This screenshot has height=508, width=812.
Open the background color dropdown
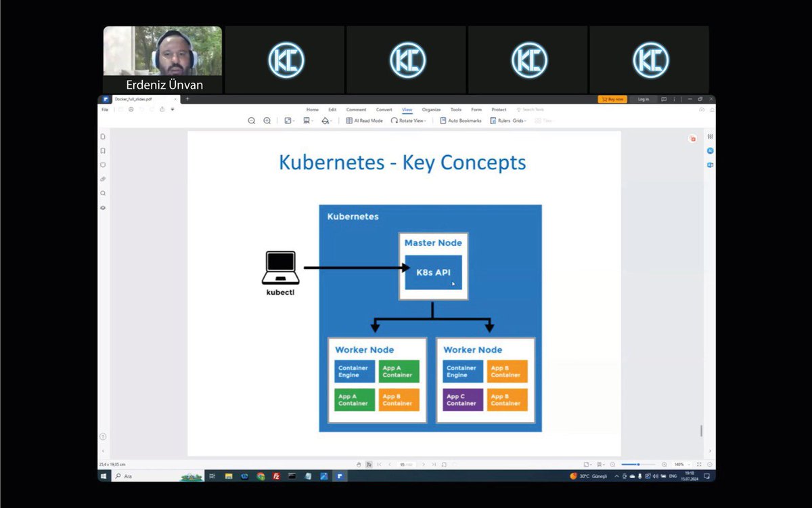[326, 121]
